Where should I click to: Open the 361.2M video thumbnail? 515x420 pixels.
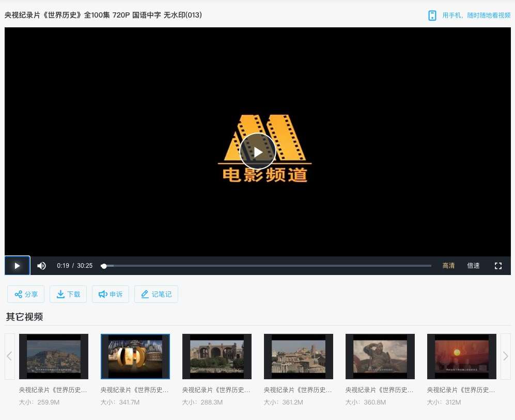coord(299,357)
